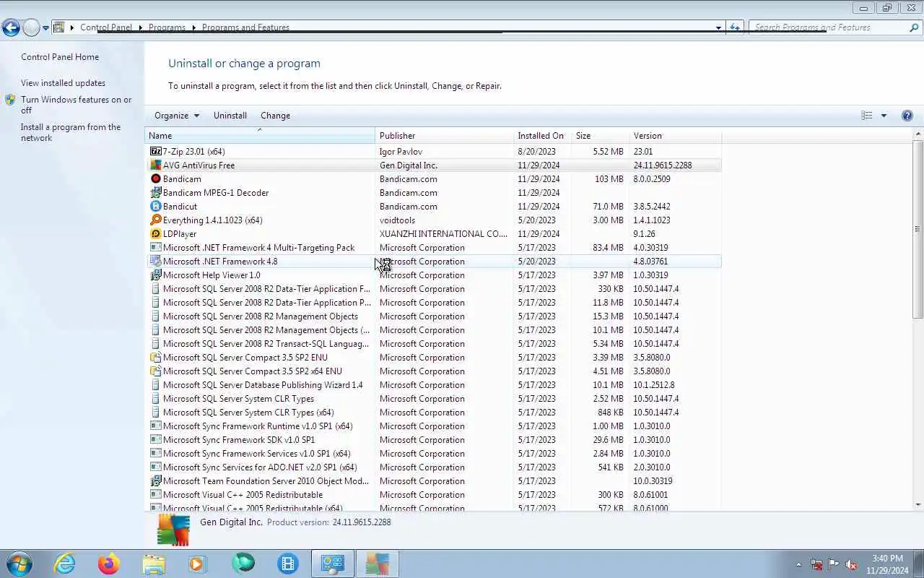Sort list by Name column header
Viewport: 924px width, 578px height.
260,136
